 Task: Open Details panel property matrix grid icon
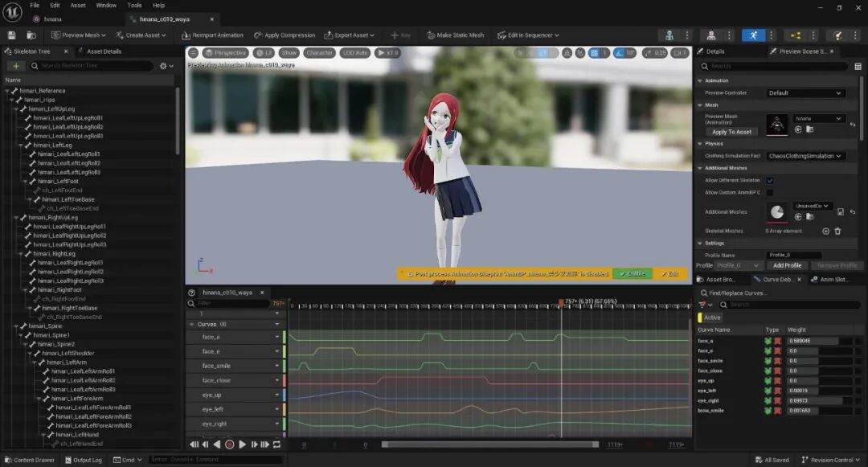858,67
